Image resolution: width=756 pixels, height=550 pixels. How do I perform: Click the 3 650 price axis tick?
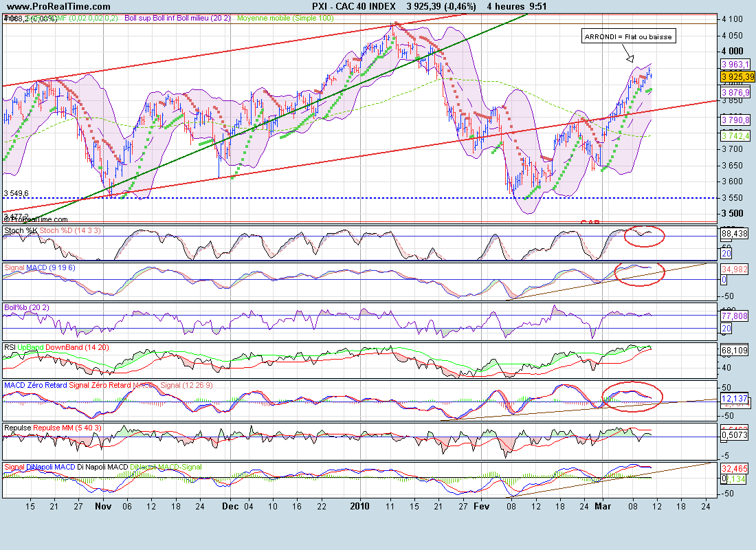(x=733, y=166)
